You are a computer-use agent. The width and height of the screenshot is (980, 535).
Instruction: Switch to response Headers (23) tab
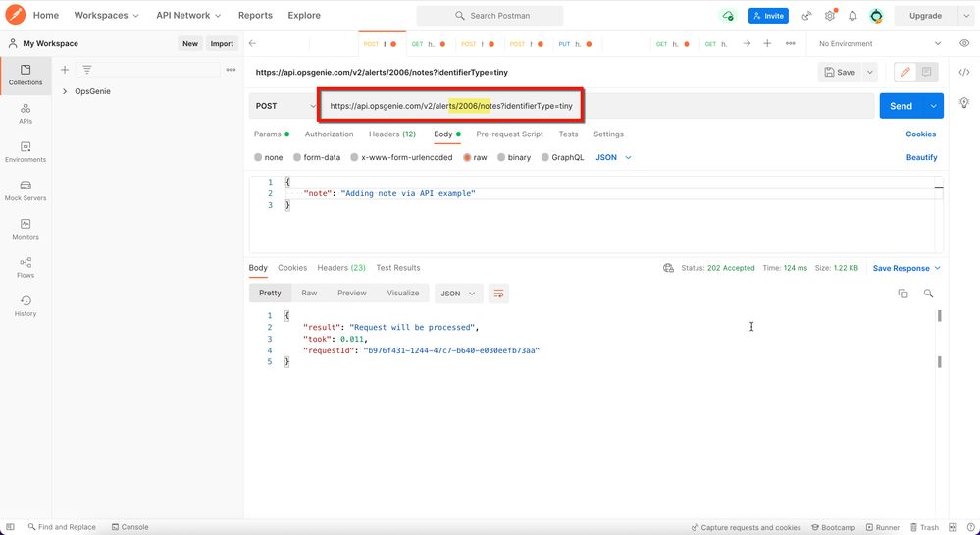[341, 268]
